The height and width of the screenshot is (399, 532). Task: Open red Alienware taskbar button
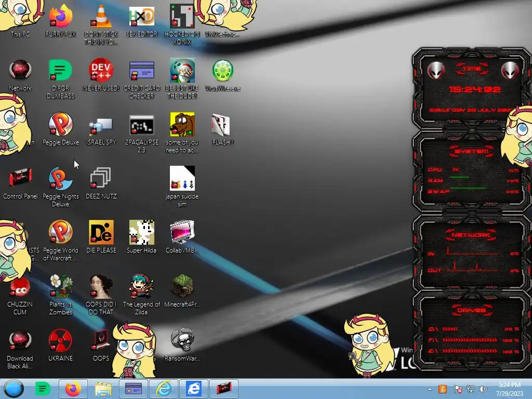223,389
